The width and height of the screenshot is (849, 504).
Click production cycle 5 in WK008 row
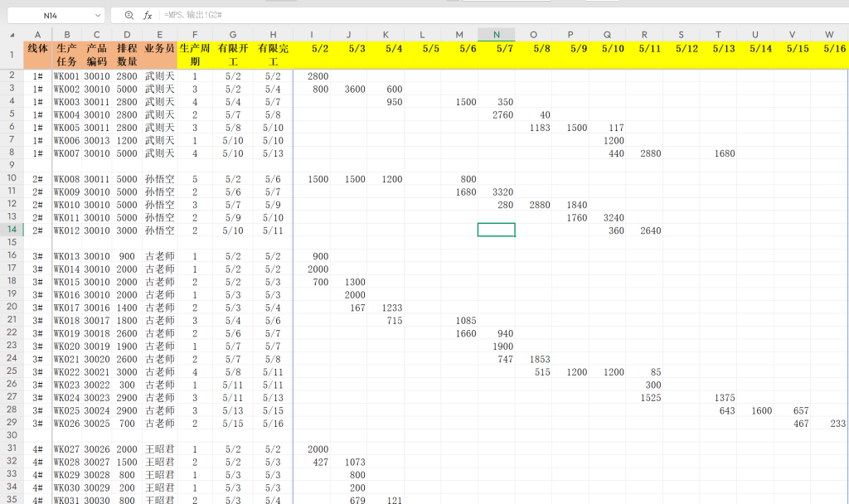click(194, 179)
